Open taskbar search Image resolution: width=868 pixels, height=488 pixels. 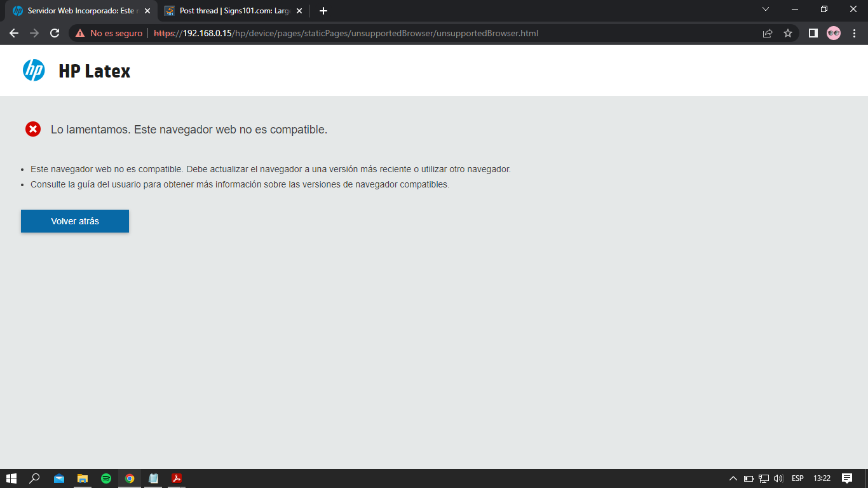coord(35,478)
